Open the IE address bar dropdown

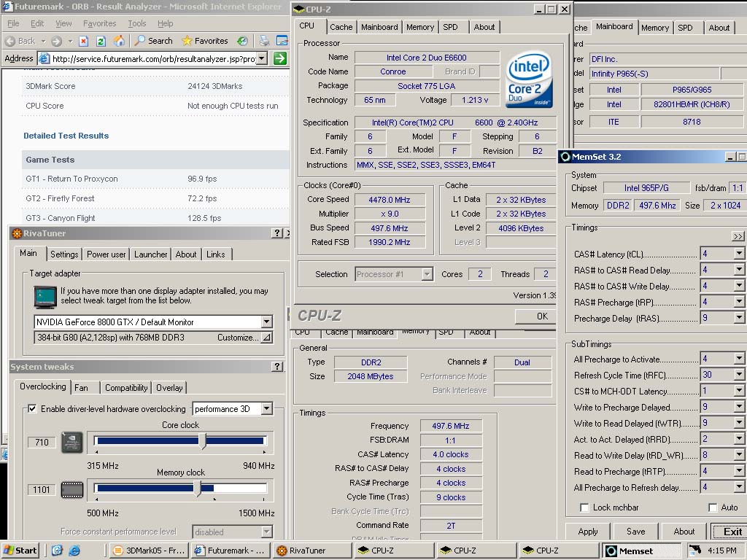pos(262,58)
